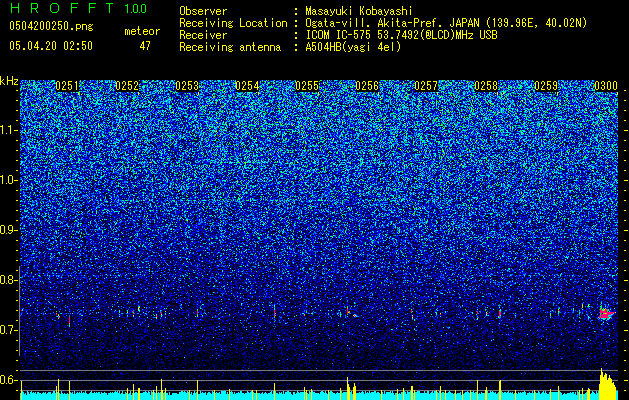629x400 pixels.
Task: Click the large magenta meteor echo near 0300
Action: [x=606, y=313]
